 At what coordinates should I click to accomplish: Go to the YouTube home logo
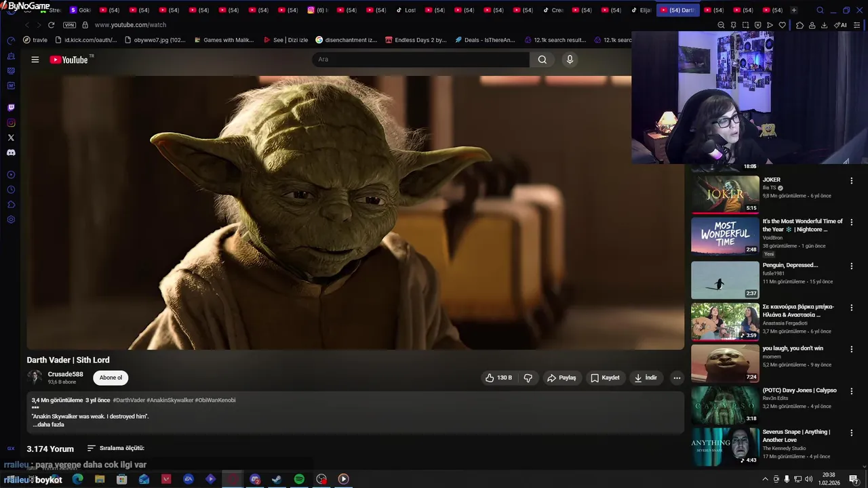[x=68, y=60]
